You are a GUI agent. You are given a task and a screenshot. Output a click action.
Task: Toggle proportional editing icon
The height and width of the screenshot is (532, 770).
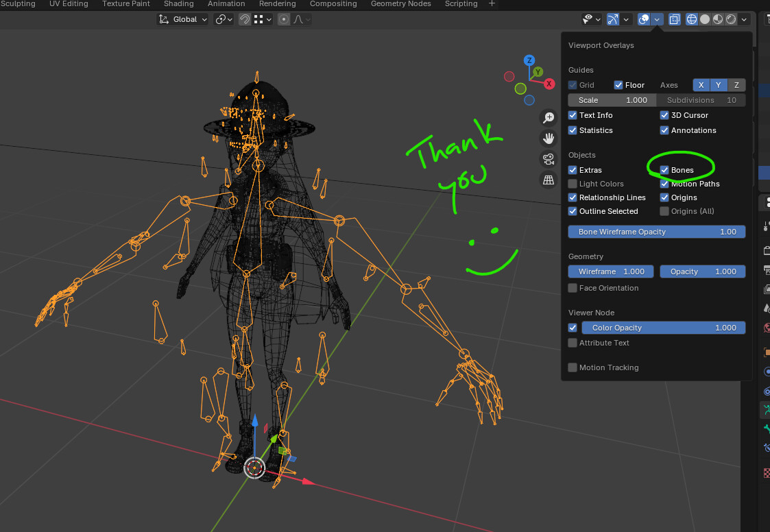coord(283,19)
